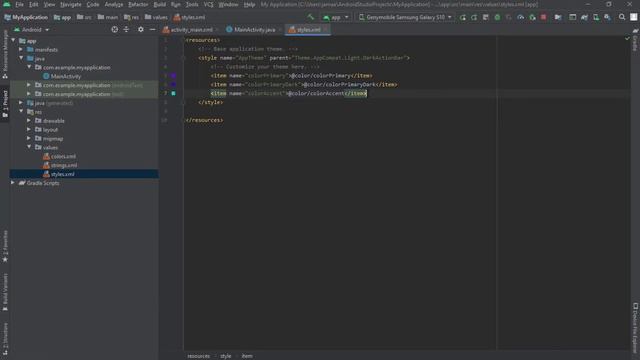Open the Run menu
Viewport: 640px width, 360px height.
click(x=176, y=4)
